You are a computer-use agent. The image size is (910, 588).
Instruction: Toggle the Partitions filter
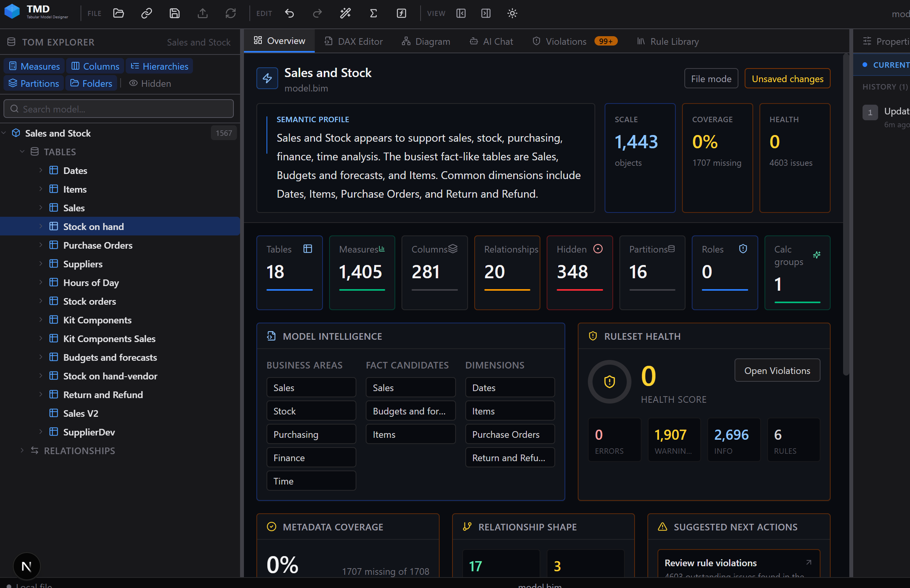coord(34,83)
